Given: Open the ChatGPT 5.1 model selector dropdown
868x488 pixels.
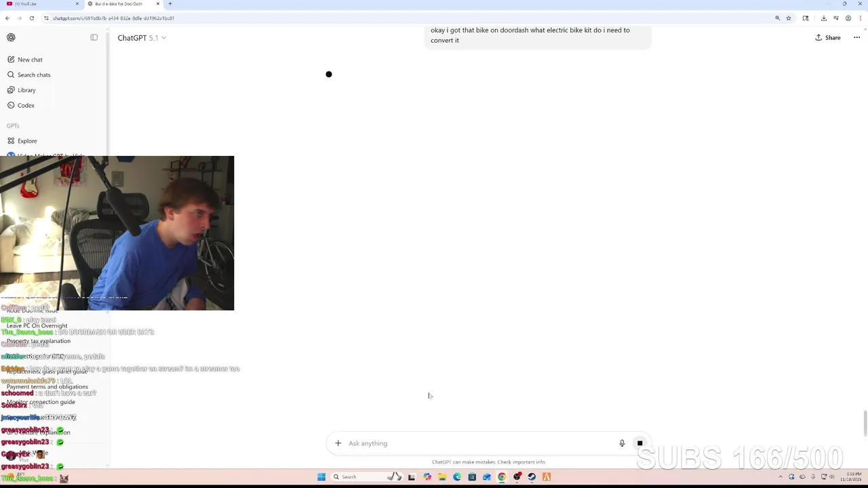Looking at the screenshot, I should (142, 38).
